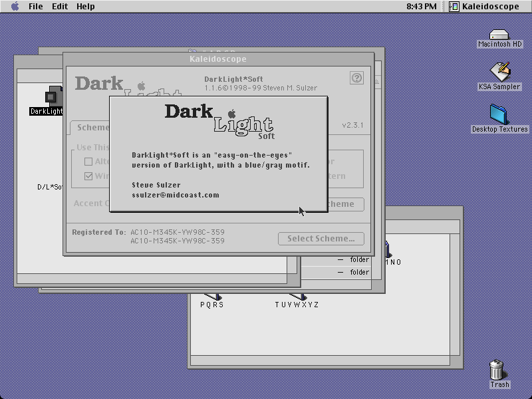Click the 'Registered To:' label
Image resolution: width=532 pixels, height=399 pixels.
pyautogui.click(x=98, y=232)
